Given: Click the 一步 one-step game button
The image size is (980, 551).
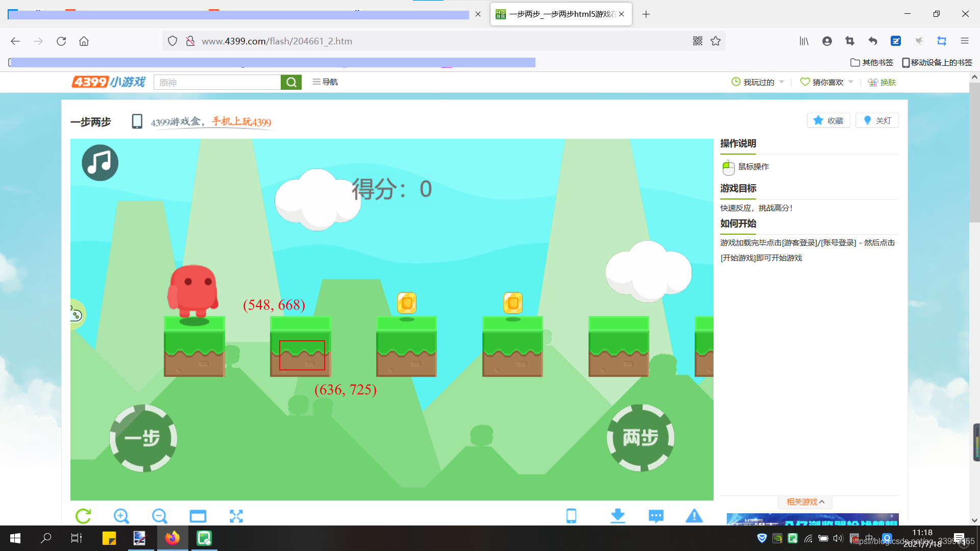Looking at the screenshot, I should [x=143, y=438].
